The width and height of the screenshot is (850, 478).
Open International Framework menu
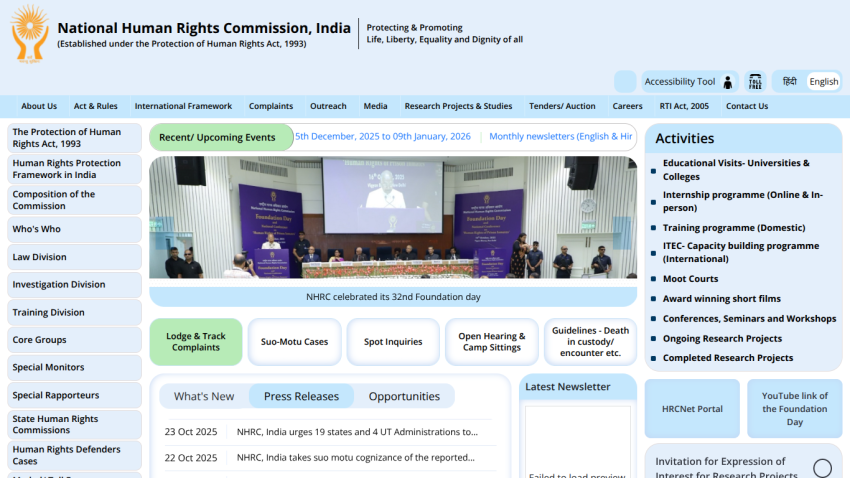[183, 106]
